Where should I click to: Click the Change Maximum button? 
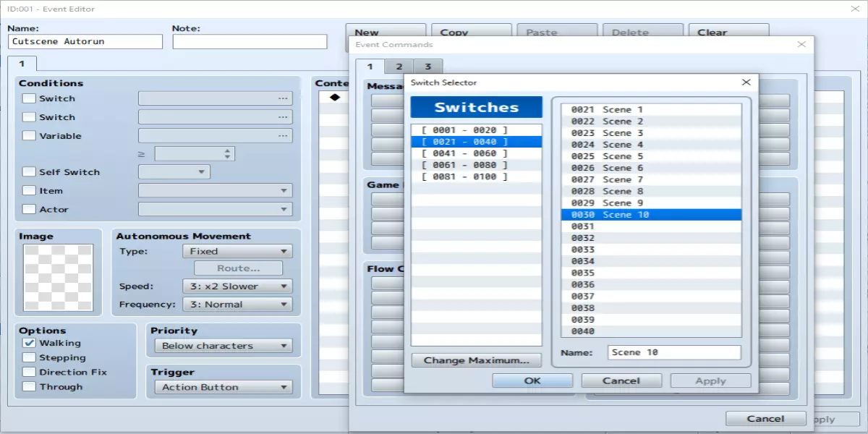coord(476,360)
